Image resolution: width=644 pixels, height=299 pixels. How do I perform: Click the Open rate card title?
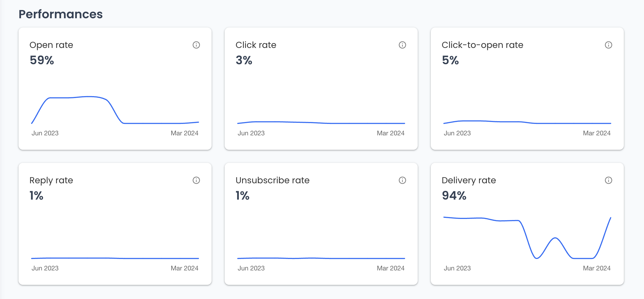(x=51, y=45)
